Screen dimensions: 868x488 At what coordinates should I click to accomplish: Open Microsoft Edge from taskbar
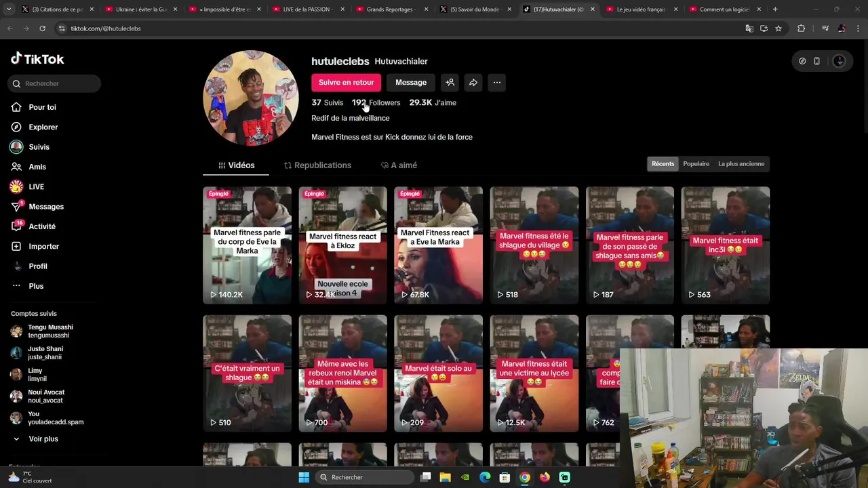click(x=485, y=477)
